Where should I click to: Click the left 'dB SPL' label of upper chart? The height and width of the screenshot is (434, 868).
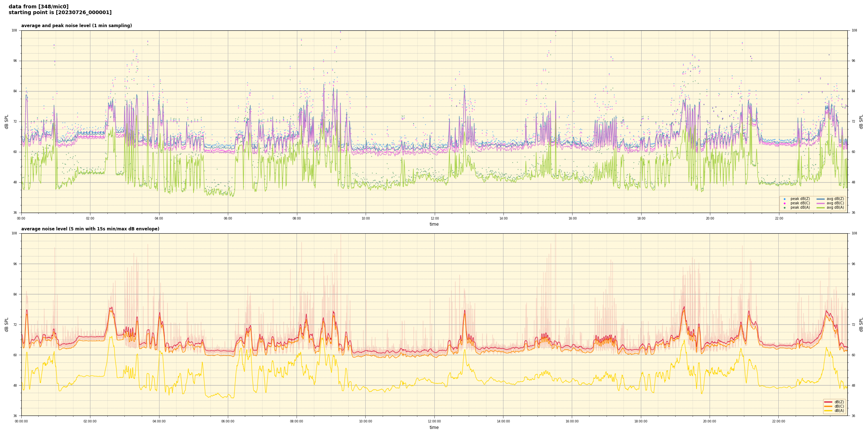(7, 122)
